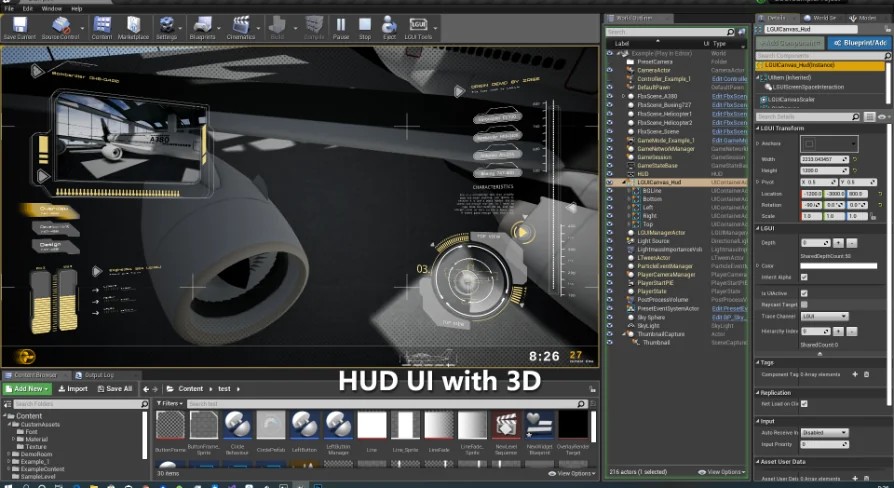Stop the play-in-editor session

[365, 27]
